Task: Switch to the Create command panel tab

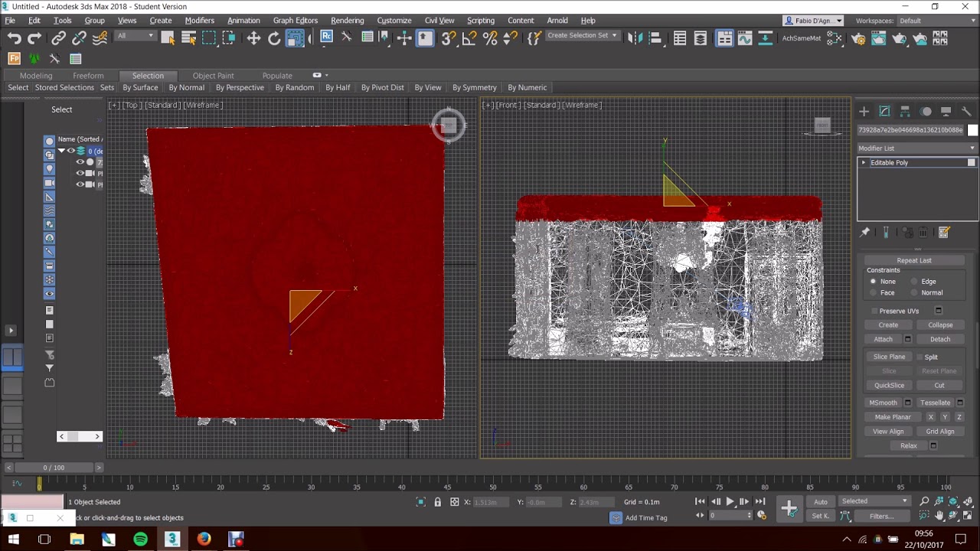Action: [864, 112]
